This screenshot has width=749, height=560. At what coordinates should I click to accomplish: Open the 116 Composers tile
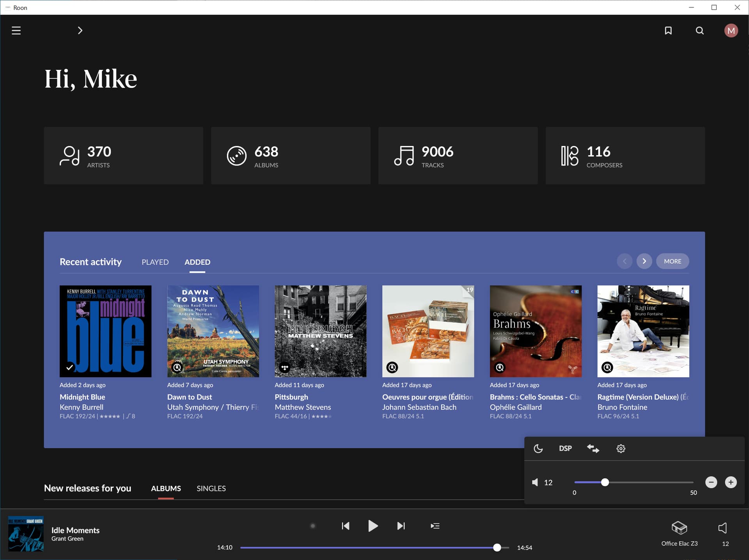coord(625,155)
